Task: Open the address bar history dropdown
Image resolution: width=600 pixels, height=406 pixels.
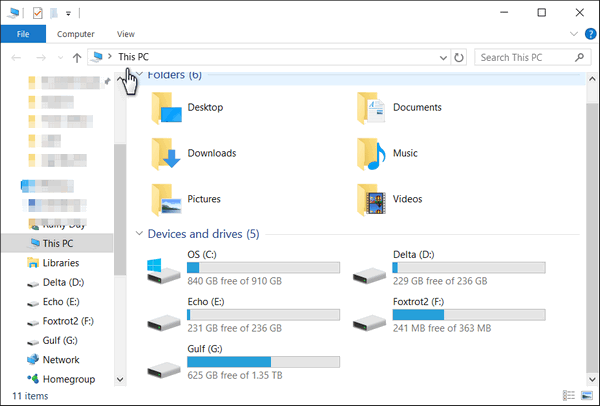Action: 443,58
